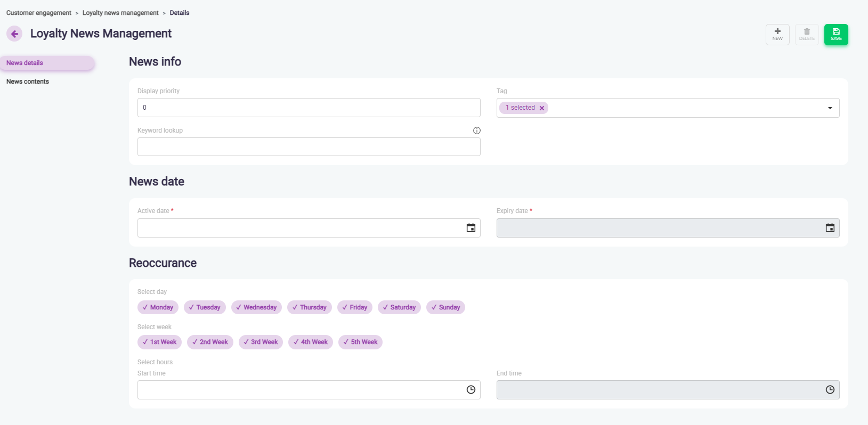Toggle the Saturday day chip
Screen dimensions: 868x425
point(399,307)
